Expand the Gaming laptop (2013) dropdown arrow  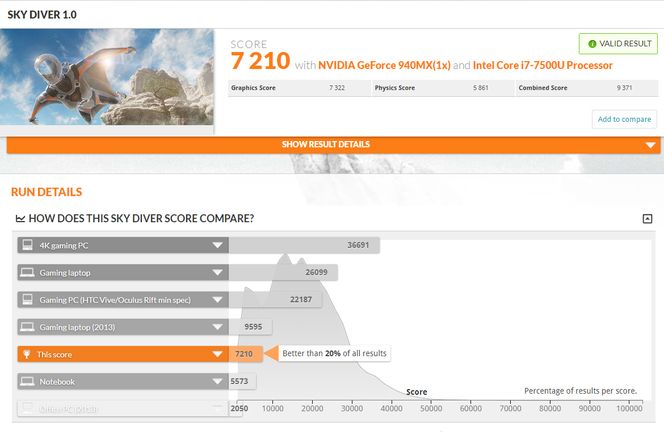(x=217, y=327)
